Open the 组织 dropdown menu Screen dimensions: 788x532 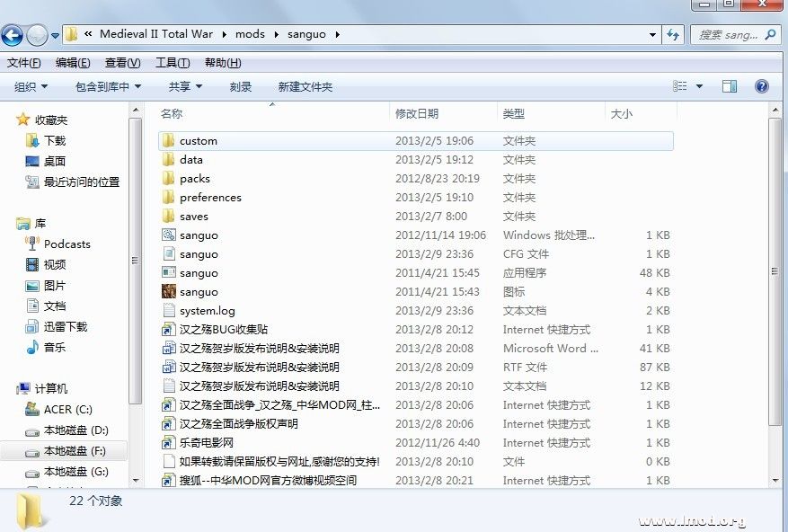(31, 86)
